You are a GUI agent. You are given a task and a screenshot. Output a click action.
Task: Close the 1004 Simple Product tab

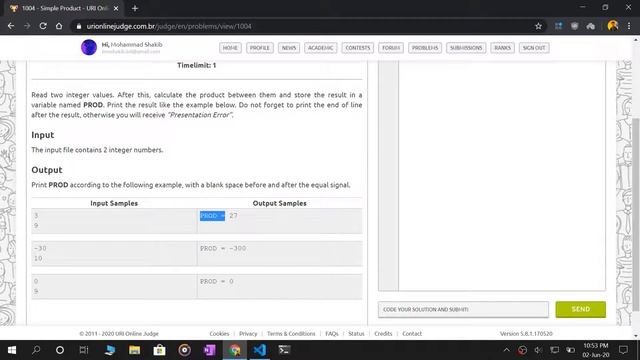(x=116, y=8)
